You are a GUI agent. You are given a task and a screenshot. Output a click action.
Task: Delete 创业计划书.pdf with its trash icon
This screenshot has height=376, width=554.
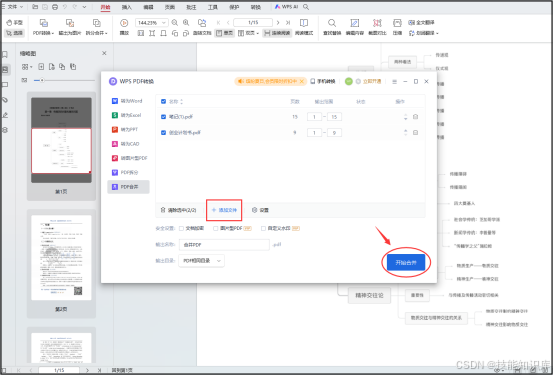coord(416,133)
